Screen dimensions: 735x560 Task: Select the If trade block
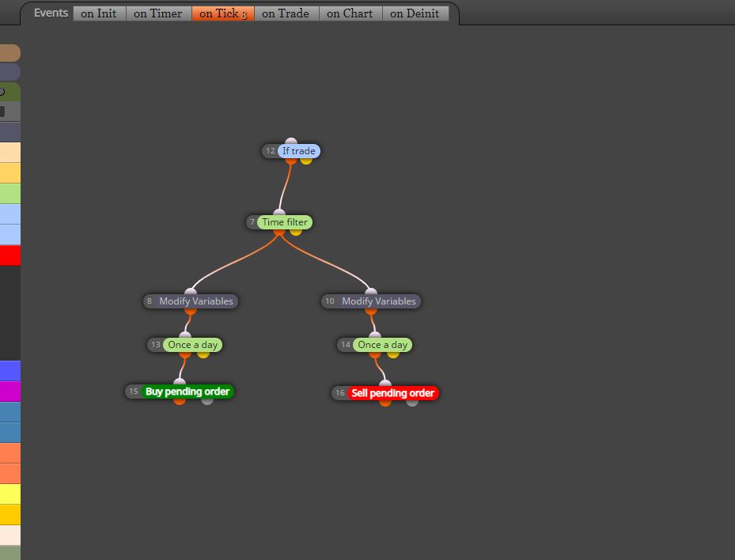299,151
